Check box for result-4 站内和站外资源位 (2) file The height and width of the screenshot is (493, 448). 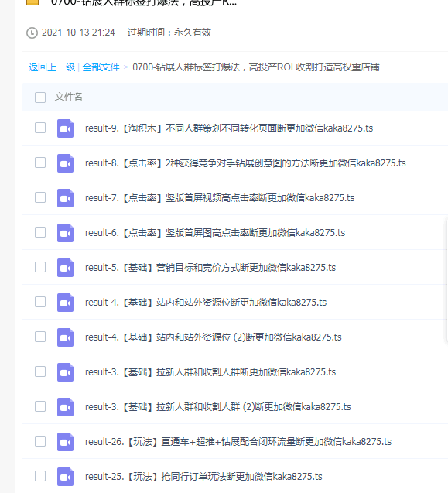40,337
